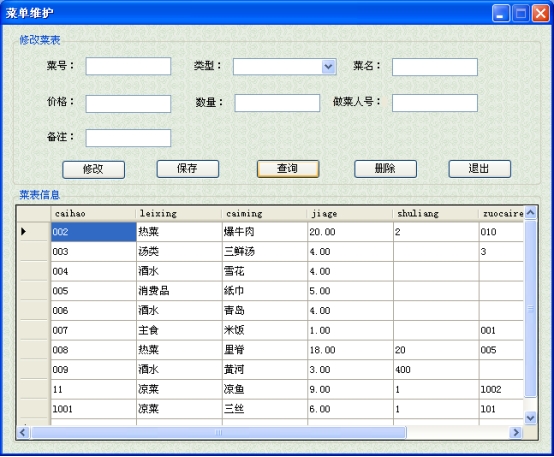Viewport: 554px width, 457px height.
Task: Select the 青岛 name cell
Action: coord(265,311)
